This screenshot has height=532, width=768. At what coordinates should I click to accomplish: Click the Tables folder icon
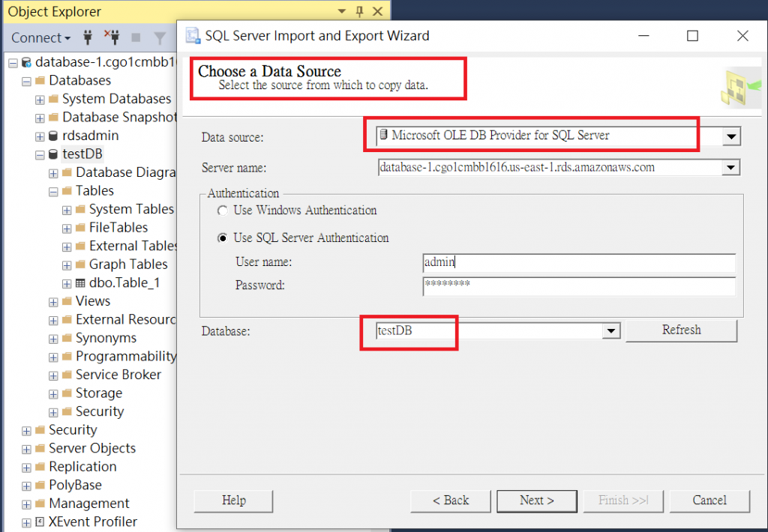point(67,191)
